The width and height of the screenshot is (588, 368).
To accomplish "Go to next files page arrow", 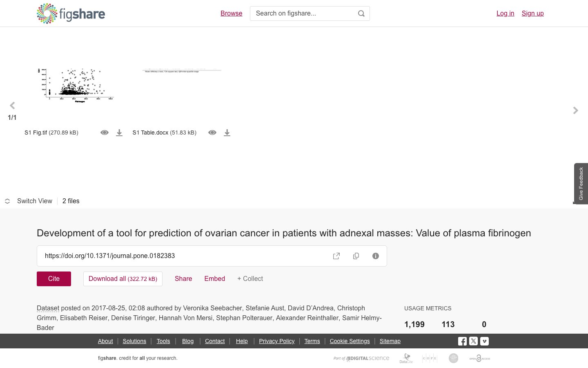I will (x=576, y=110).
